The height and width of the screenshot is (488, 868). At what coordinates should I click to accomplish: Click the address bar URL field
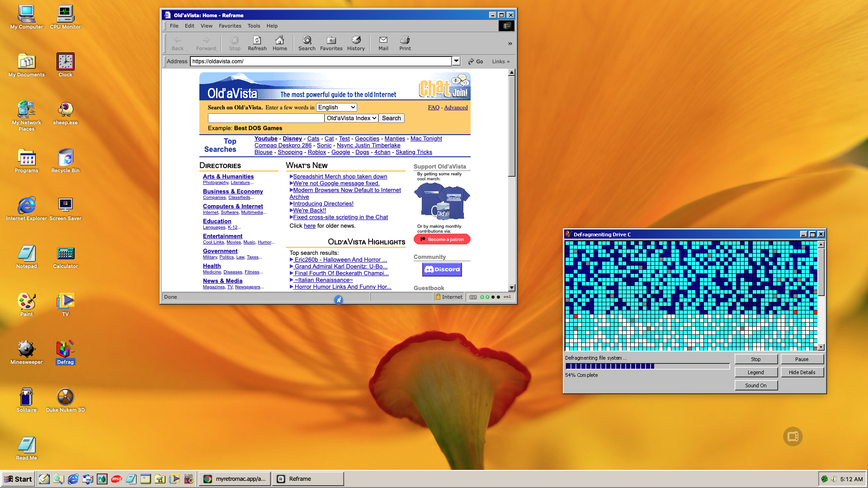321,61
